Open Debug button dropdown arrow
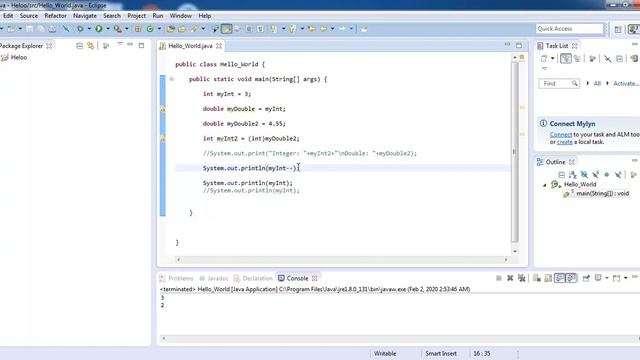The height and width of the screenshot is (360, 640). (x=89, y=29)
